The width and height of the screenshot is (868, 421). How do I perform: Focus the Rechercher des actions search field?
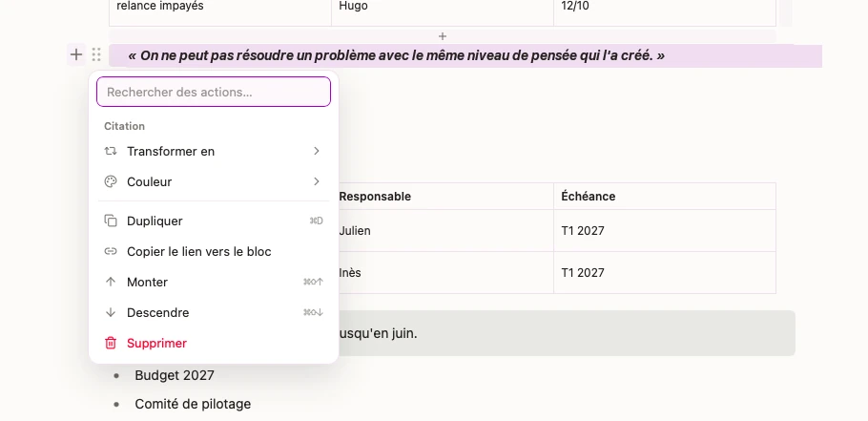tap(214, 92)
